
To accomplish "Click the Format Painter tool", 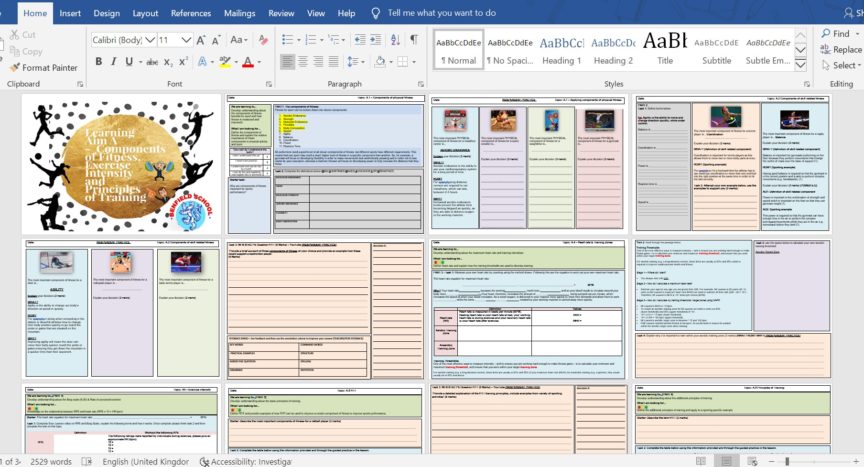I will pos(43,68).
